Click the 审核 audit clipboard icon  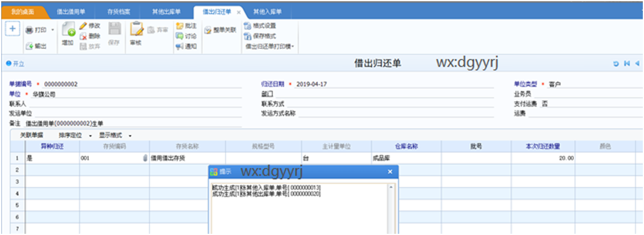point(137,29)
